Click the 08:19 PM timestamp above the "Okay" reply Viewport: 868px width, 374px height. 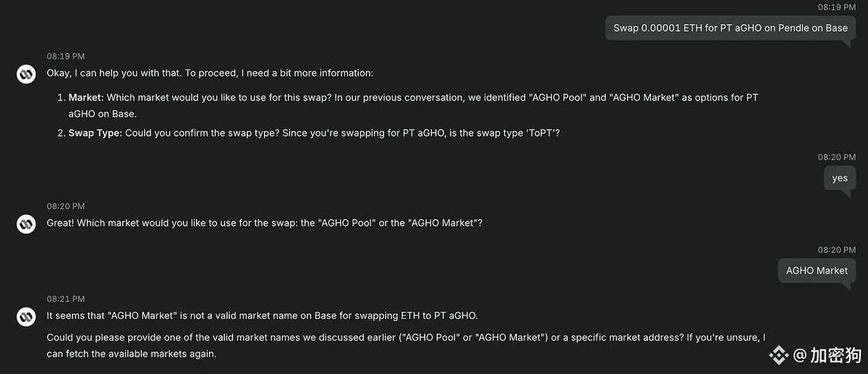click(66, 56)
